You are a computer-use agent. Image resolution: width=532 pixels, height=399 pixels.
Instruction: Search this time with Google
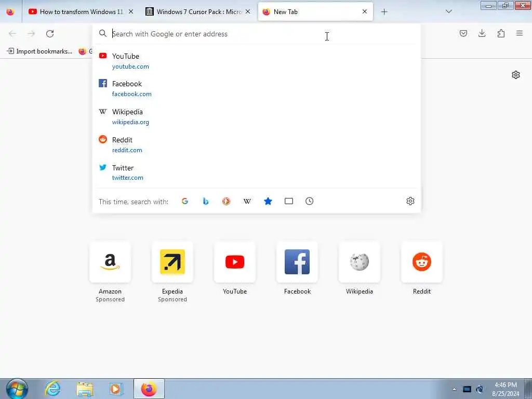point(185,201)
